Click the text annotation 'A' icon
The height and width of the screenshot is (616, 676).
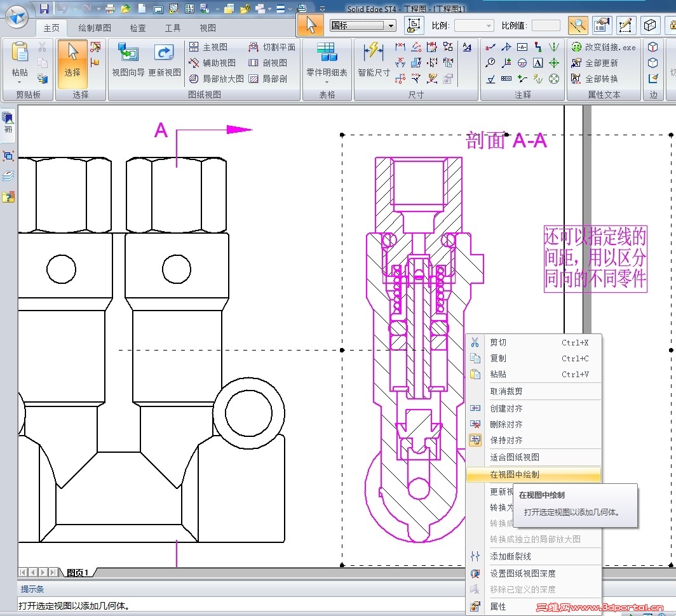(538, 63)
